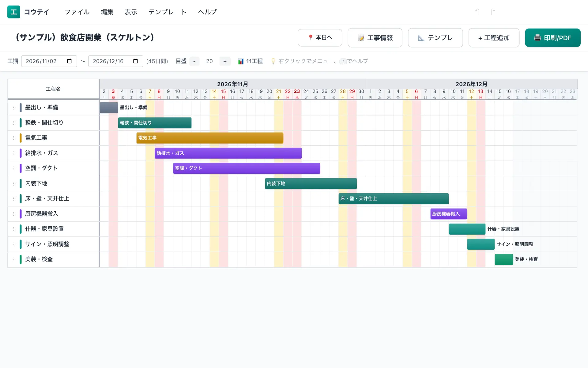Click the テンプレ button
This screenshot has width=588, height=368.
tap(435, 38)
